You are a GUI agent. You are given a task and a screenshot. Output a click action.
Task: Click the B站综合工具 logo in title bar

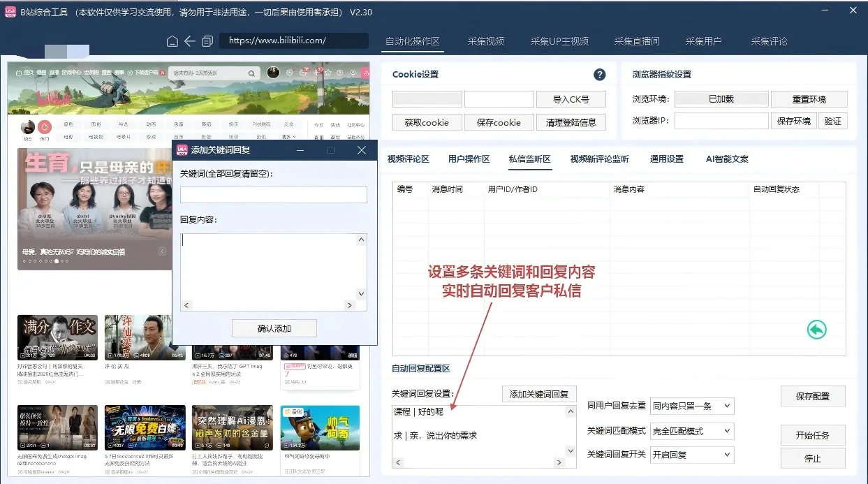(10, 12)
